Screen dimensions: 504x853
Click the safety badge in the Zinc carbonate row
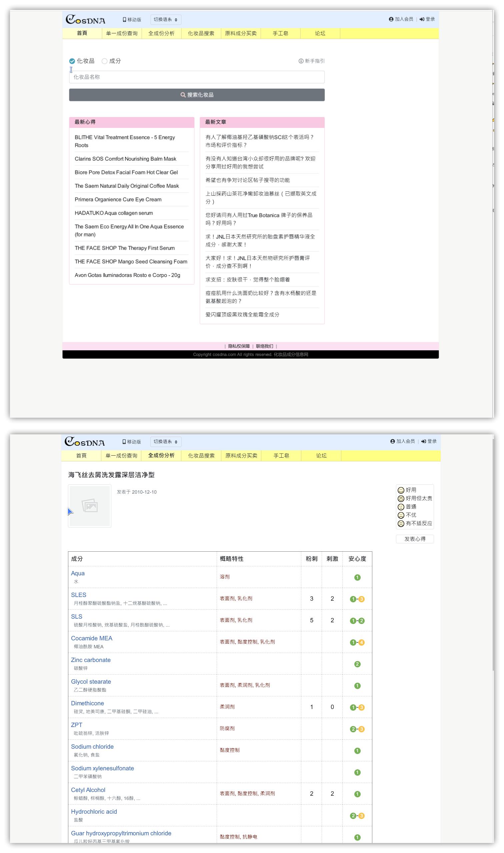[357, 664]
